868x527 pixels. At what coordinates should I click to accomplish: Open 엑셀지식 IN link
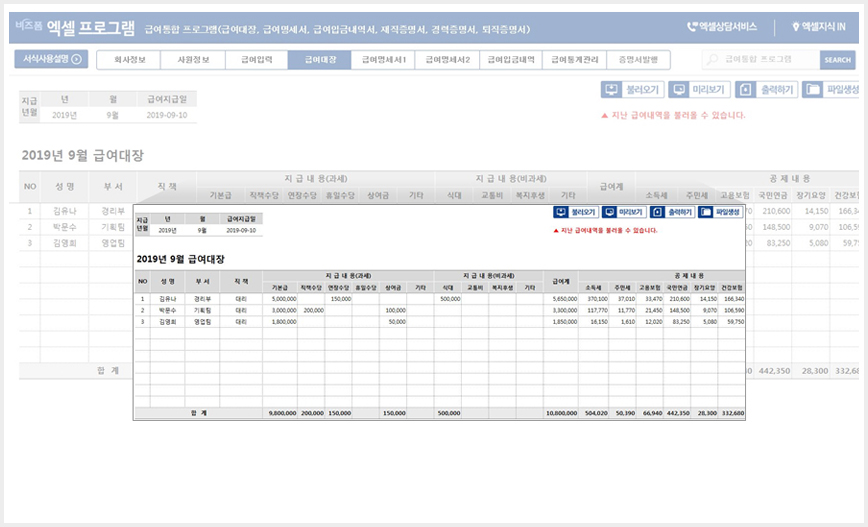pyautogui.click(x=819, y=27)
